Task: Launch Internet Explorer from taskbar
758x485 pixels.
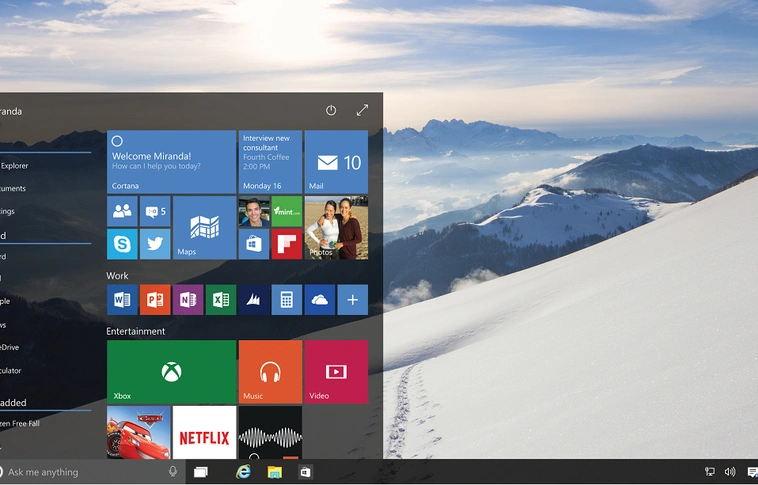Action: (x=243, y=471)
